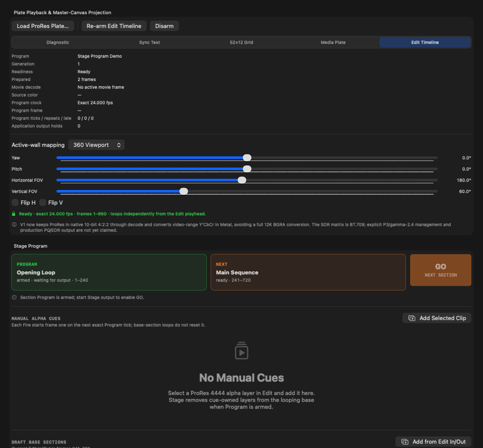This screenshot has width=483, height=448.
Task: Click the 'Exact 24.000 fps' program clock value
Action: tap(95, 103)
